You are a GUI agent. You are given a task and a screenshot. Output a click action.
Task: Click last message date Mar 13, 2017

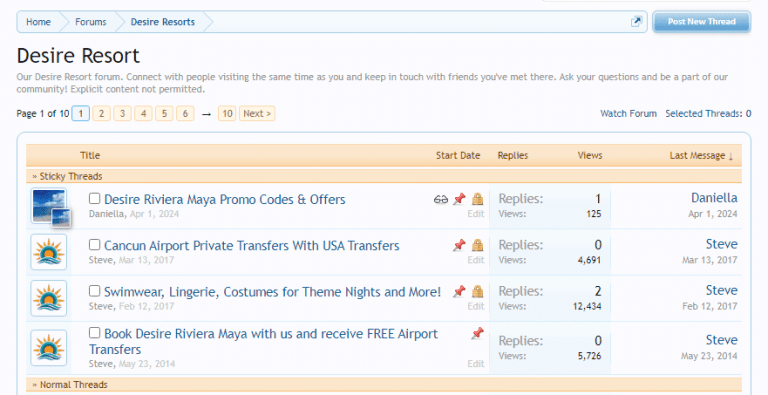click(710, 260)
